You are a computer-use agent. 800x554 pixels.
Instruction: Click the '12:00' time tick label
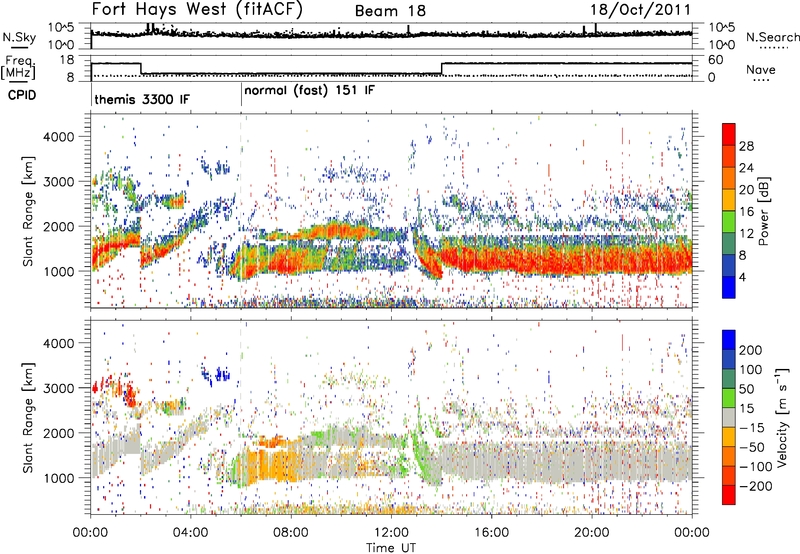point(391,533)
